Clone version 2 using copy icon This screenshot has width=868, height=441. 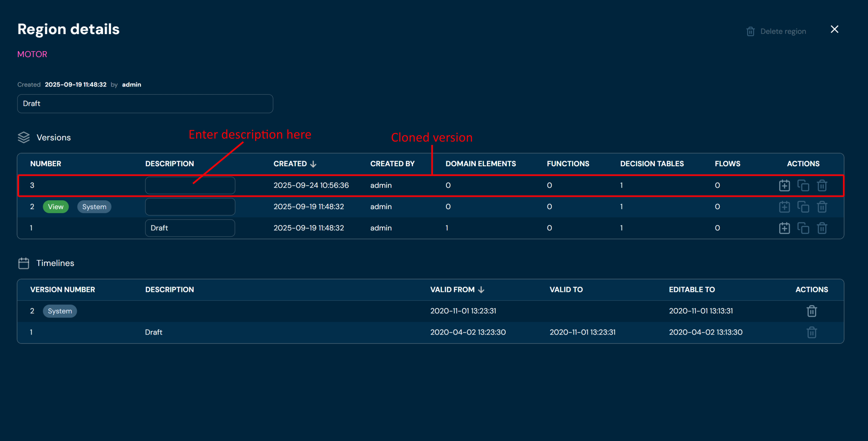tap(803, 207)
